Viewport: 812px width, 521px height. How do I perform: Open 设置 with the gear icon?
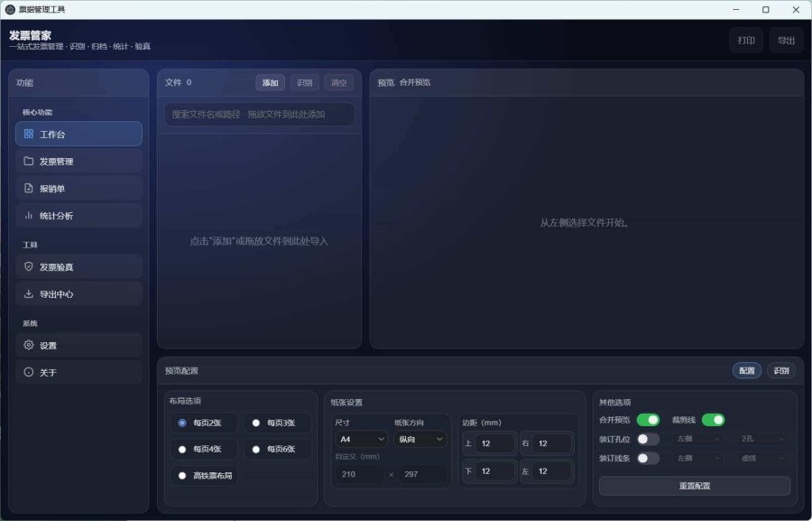[x=29, y=345]
